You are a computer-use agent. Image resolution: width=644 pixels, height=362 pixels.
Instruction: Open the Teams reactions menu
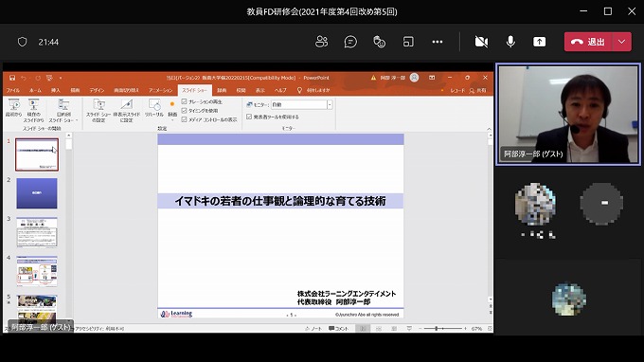click(x=379, y=42)
